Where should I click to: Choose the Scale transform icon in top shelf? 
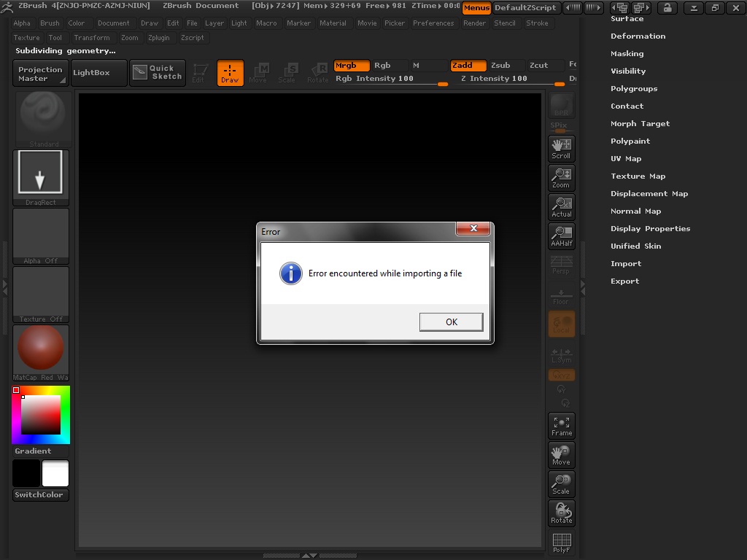pos(287,73)
